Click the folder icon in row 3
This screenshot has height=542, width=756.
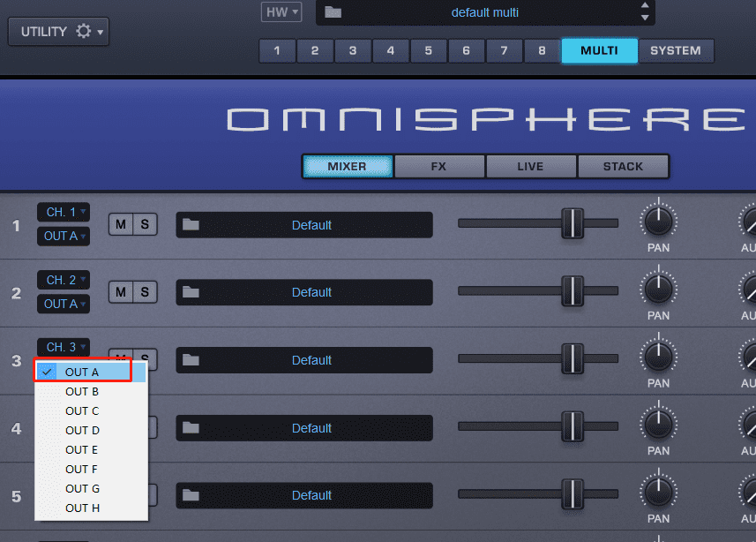[190, 360]
